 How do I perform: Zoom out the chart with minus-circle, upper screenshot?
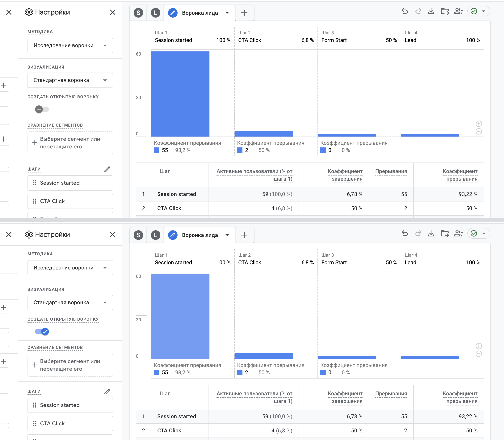pyautogui.click(x=479, y=132)
